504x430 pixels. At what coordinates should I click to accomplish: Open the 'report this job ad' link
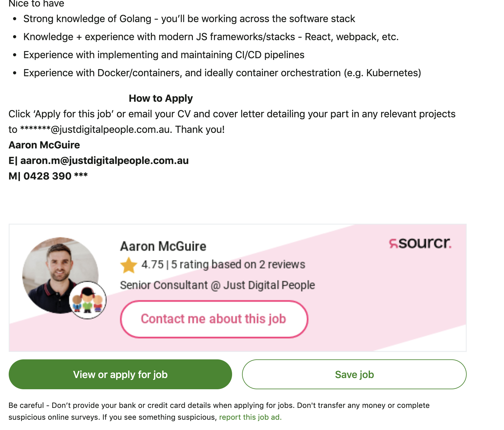(250, 417)
